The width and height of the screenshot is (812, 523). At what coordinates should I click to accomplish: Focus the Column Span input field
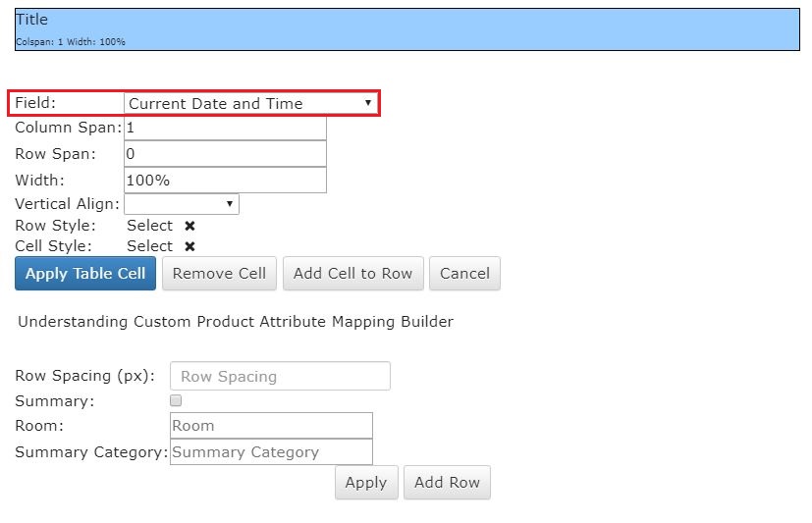coord(225,128)
